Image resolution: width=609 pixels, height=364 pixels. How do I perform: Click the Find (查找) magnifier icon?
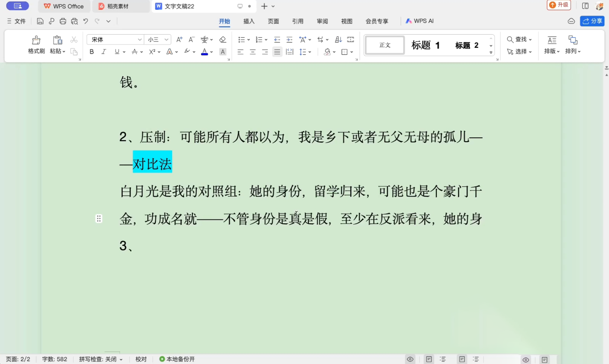pos(510,39)
